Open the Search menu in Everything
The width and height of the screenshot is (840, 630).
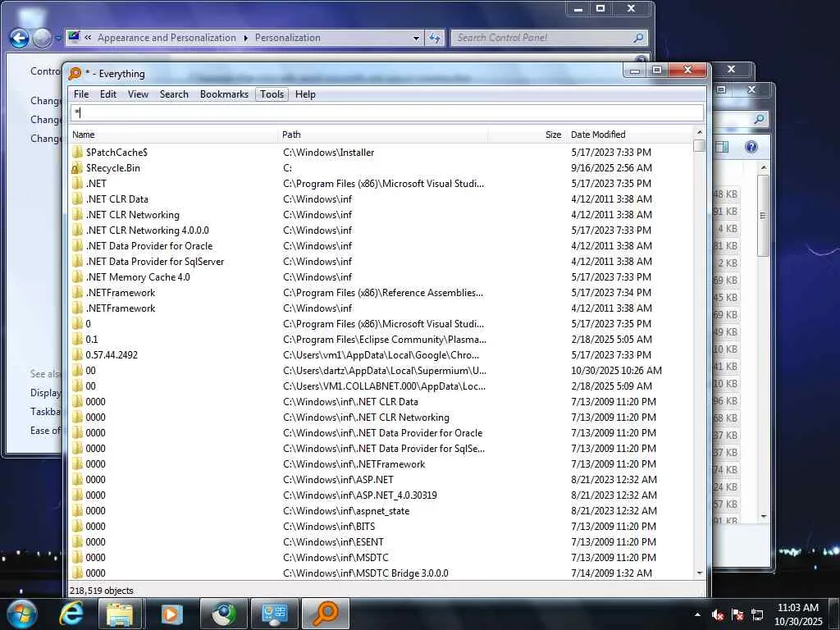tap(174, 94)
